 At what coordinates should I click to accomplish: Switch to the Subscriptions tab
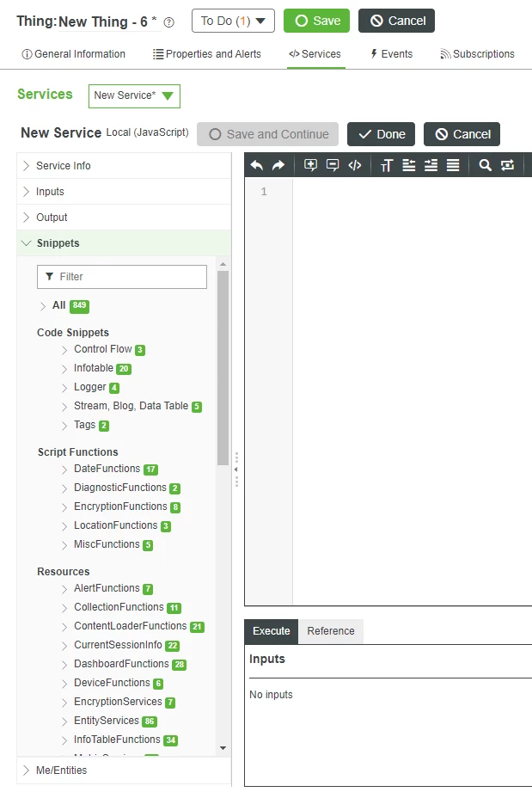pos(478,54)
